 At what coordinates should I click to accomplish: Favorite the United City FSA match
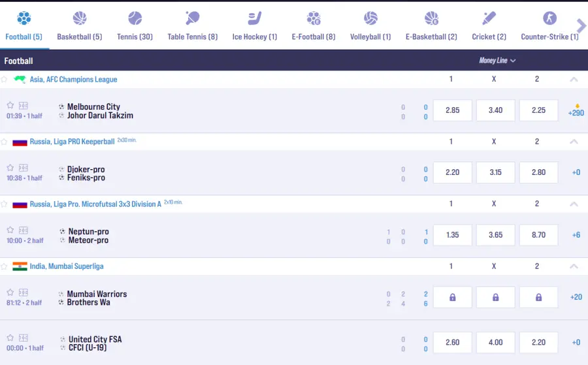10,338
